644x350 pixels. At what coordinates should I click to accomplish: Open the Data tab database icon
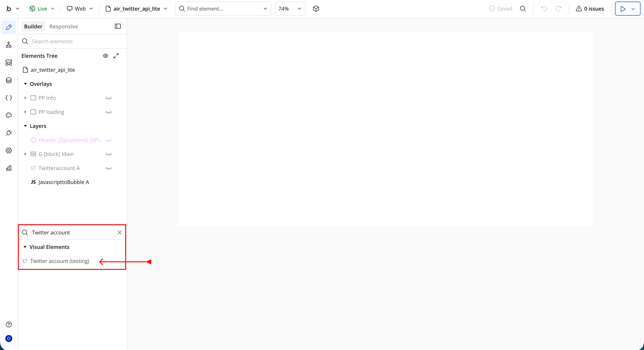pos(9,80)
